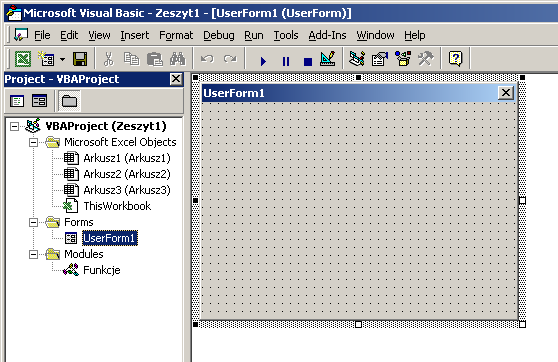Click the UserForm icon left of the File menu

click(21, 35)
